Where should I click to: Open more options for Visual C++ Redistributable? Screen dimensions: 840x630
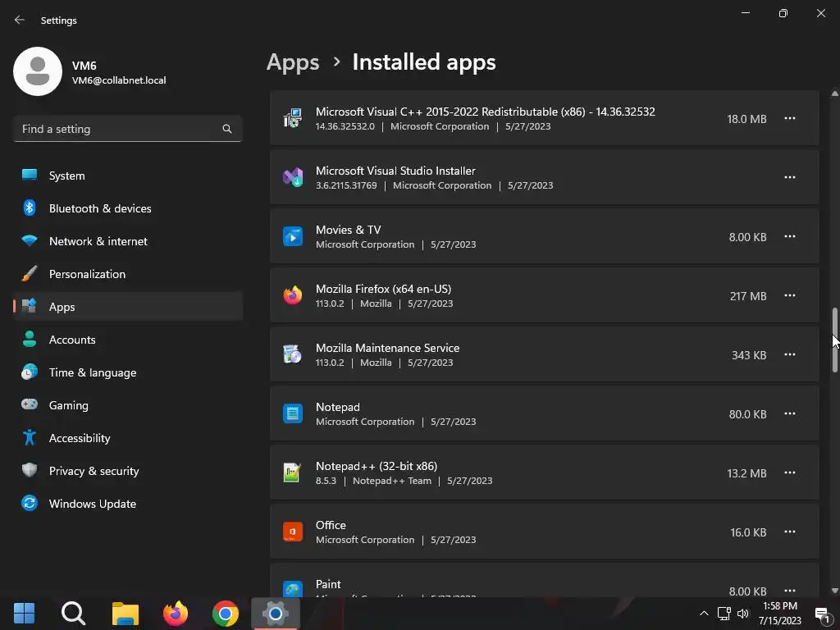tap(790, 118)
